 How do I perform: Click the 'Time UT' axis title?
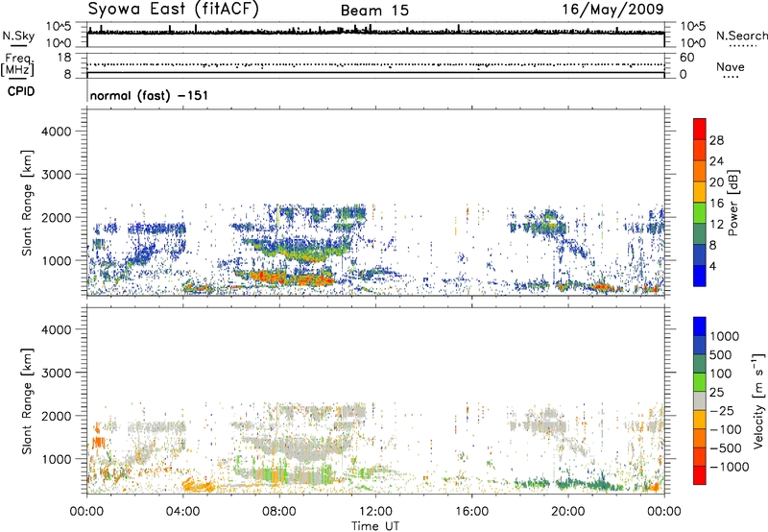pos(375,526)
